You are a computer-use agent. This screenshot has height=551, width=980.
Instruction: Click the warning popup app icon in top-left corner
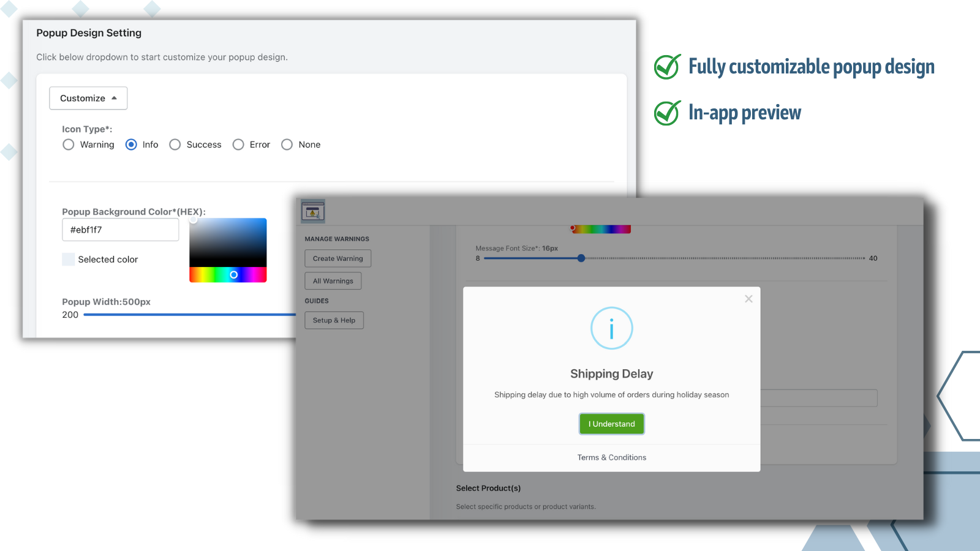point(312,211)
